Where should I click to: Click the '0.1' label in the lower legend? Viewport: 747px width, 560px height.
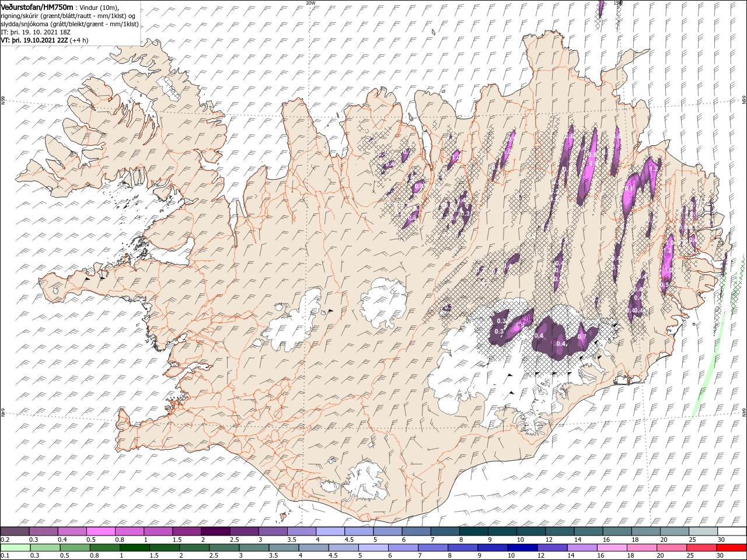(x=5, y=556)
